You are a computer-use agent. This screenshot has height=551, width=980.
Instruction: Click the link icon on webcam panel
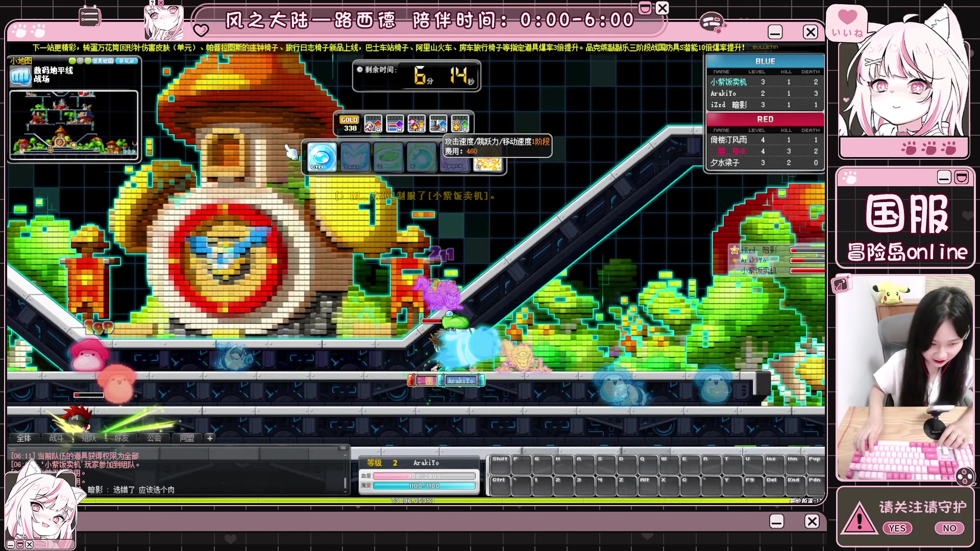[x=841, y=284]
